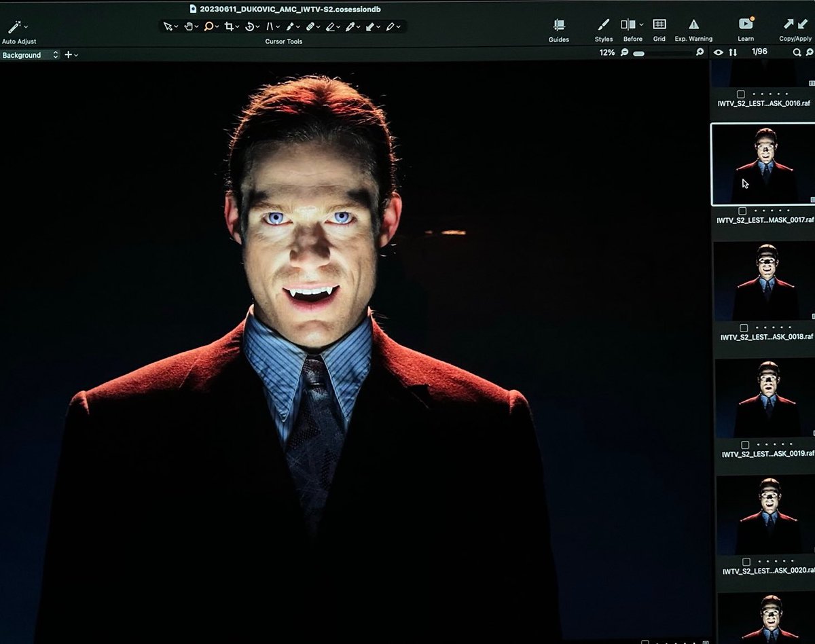Select the Keystone cursor tool
The height and width of the screenshot is (644, 815).
click(270, 26)
